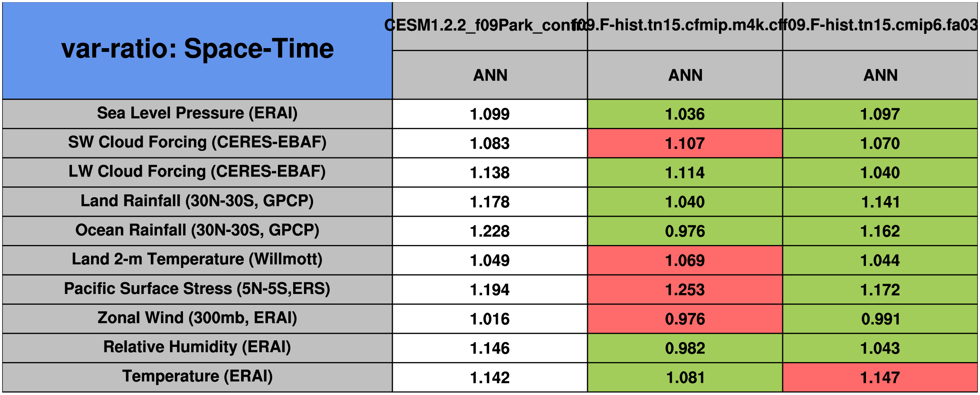Select the Relative Humidity (ERAI) row label
Viewport: 980px width, 395px height.
click(x=197, y=348)
